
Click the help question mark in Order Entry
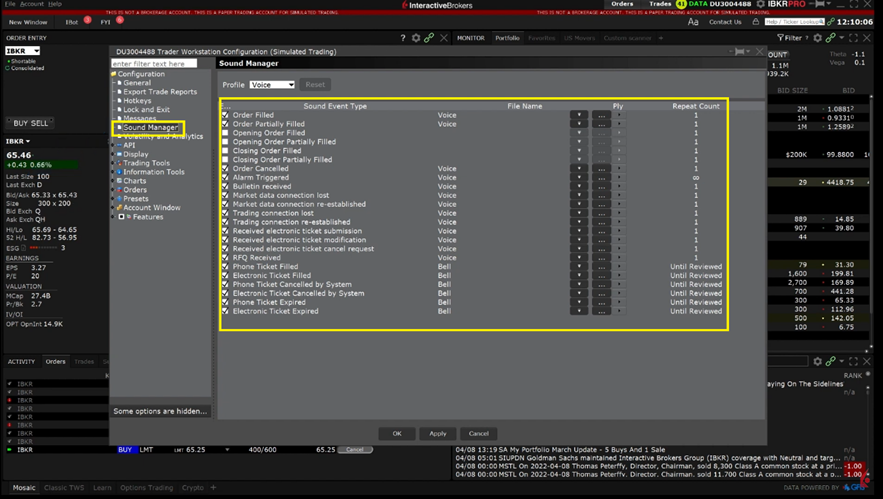coord(403,38)
